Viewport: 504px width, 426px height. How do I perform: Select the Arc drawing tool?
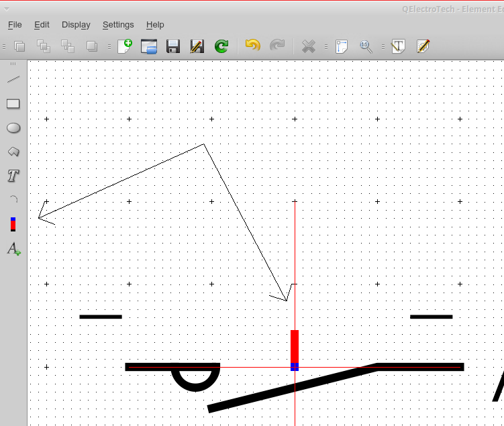point(13,199)
